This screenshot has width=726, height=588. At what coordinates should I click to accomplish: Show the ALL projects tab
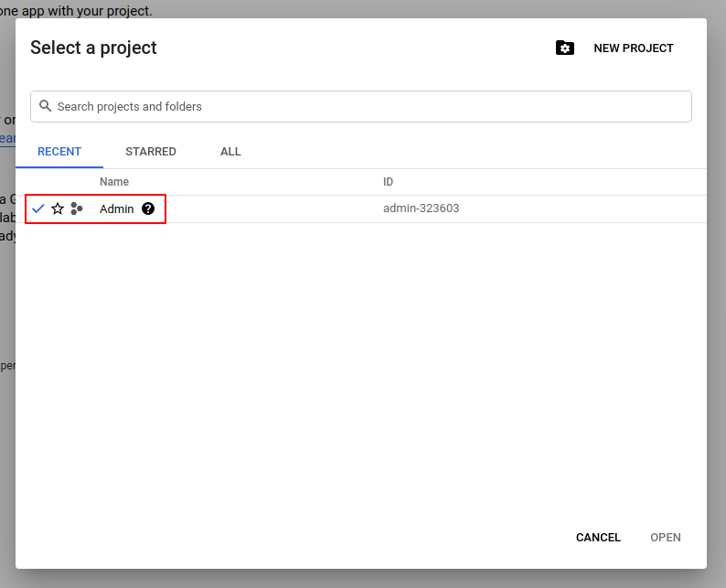[x=230, y=152]
